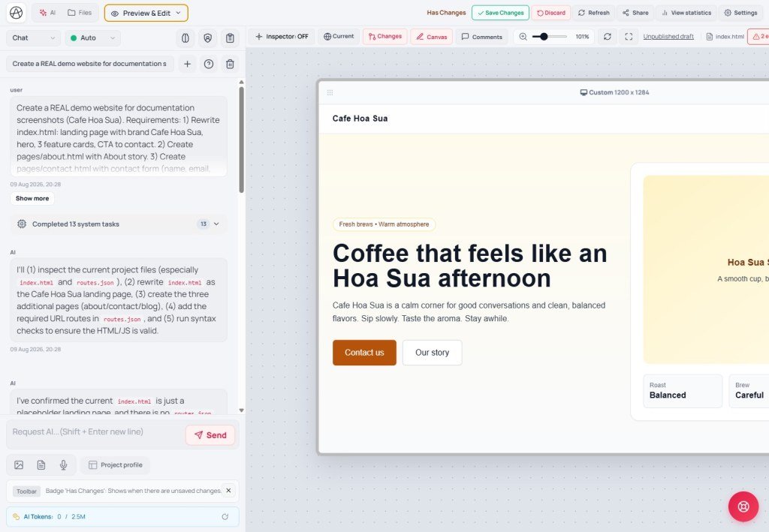Click the brain icon in chat header
The height and width of the screenshot is (532, 769).
[185, 38]
